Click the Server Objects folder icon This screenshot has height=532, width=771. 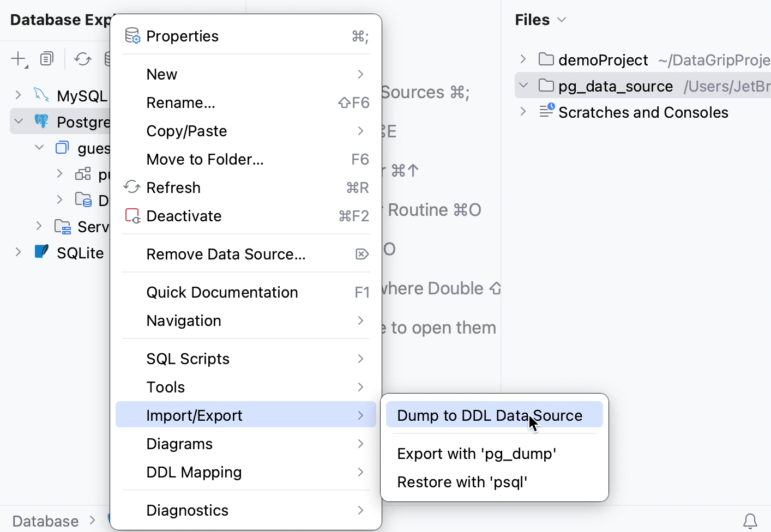[x=63, y=226]
